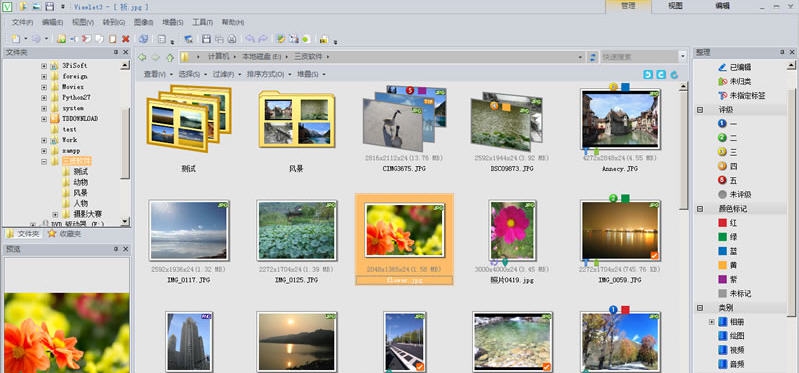Click 三页软件 in the address path

308,57
